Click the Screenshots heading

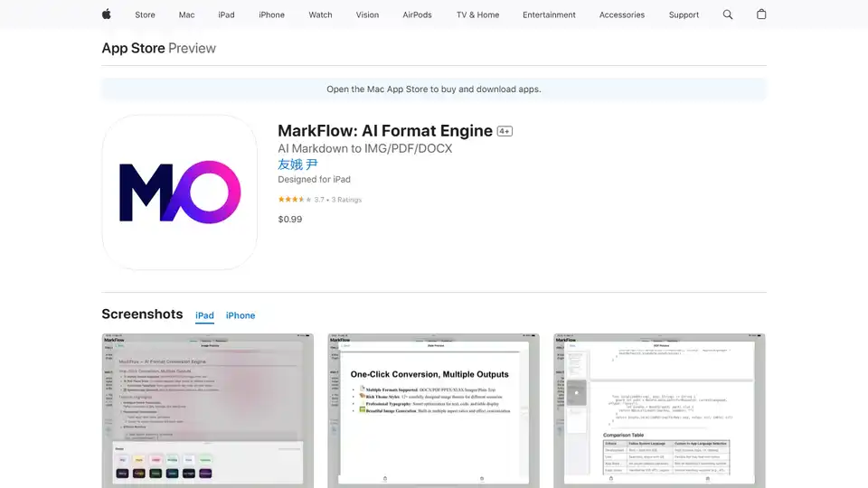[x=142, y=314]
